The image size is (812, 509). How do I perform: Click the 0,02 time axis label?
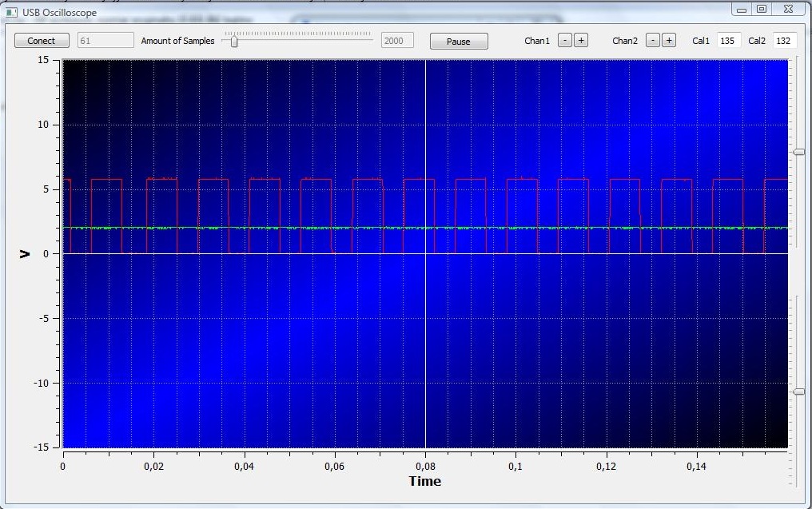pyautogui.click(x=153, y=466)
